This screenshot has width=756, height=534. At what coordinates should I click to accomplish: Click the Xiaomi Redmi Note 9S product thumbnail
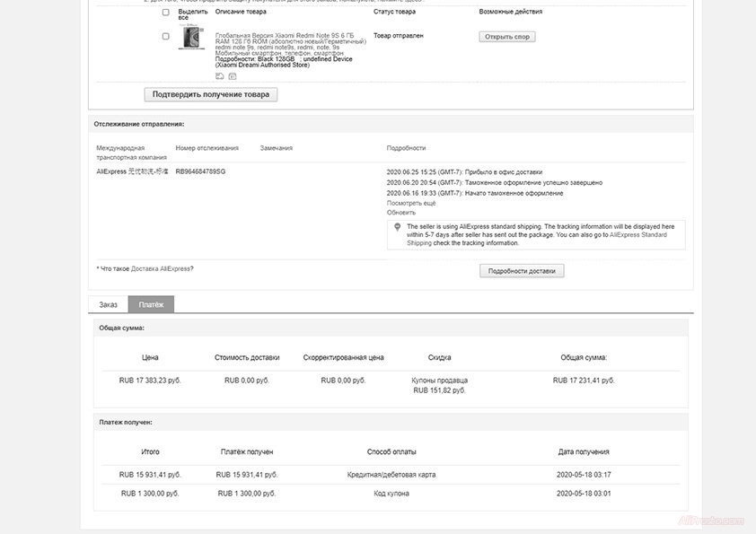[192, 37]
